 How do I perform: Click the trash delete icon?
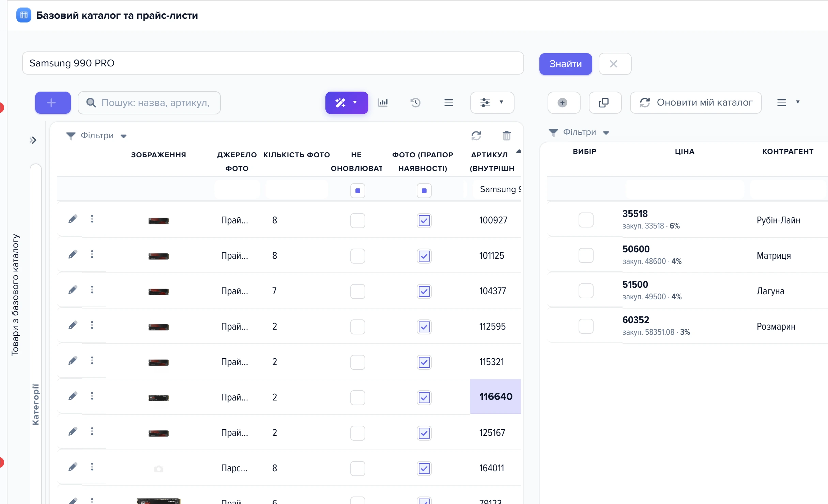click(507, 136)
